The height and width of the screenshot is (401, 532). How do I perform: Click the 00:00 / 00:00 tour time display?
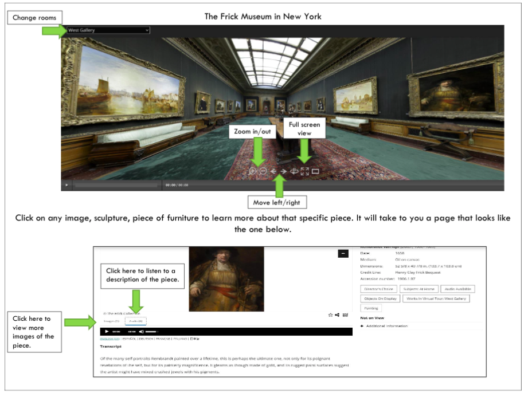point(177,185)
